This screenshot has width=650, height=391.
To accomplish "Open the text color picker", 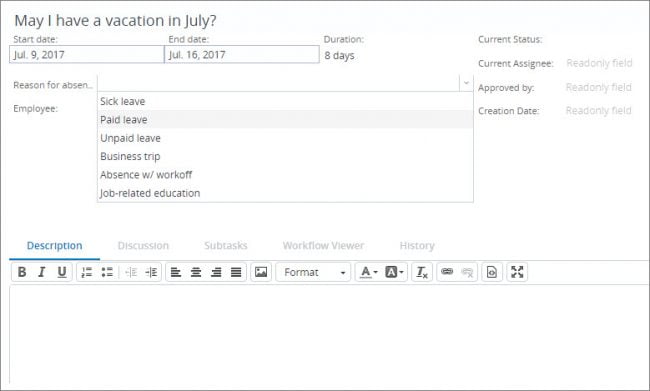I will pos(369,272).
